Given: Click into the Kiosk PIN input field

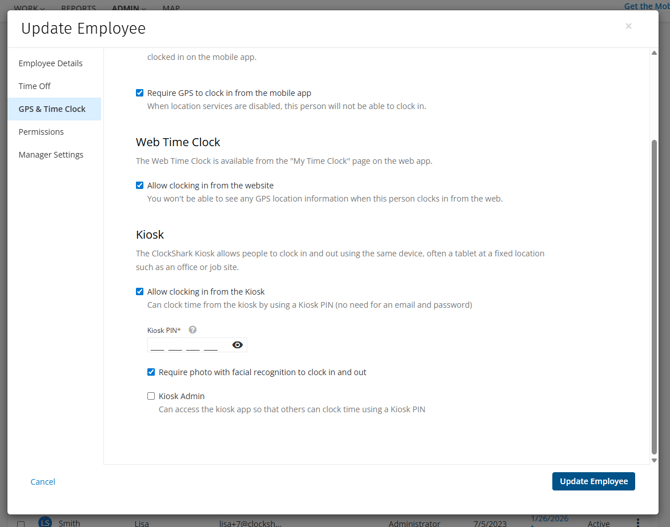Looking at the screenshot, I should [x=184, y=345].
